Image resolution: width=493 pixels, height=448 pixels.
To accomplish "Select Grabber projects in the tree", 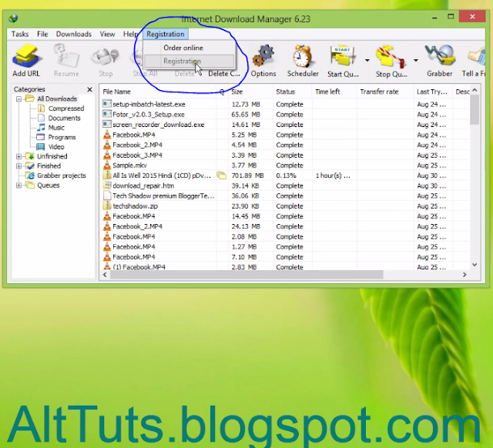I will pyautogui.click(x=62, y=176).
